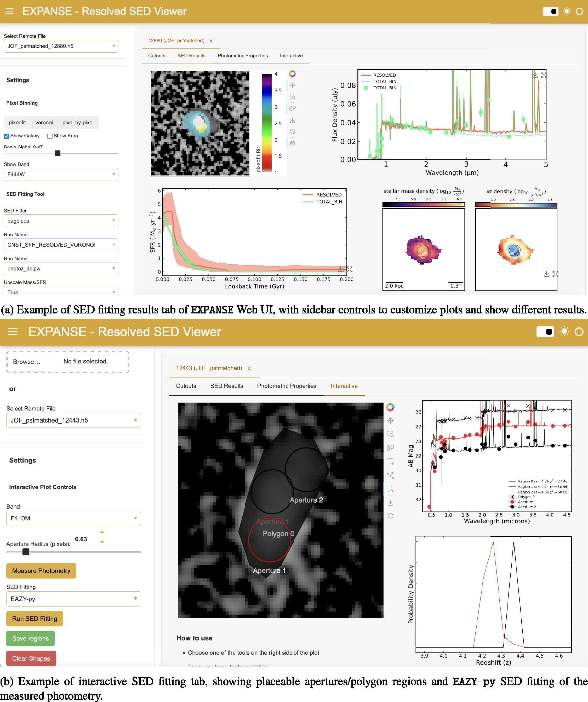
Task: Click the red Clear Shapes button
Action: pos(31,658)
